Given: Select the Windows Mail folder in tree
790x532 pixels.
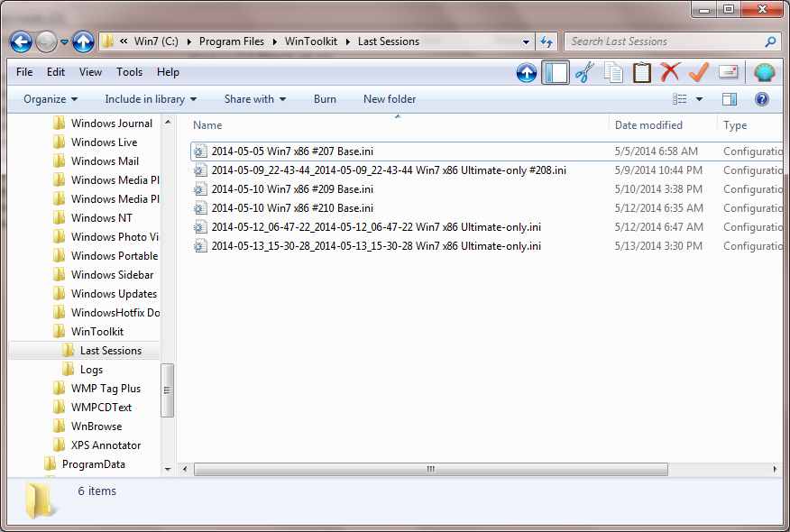Looking at the screenshot, I should click(105, 161).
